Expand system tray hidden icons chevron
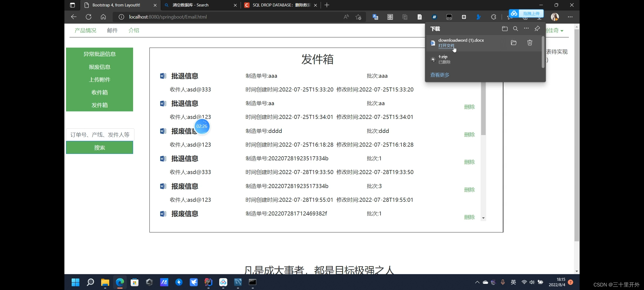 pyautogui.click(x=477, y=282)
